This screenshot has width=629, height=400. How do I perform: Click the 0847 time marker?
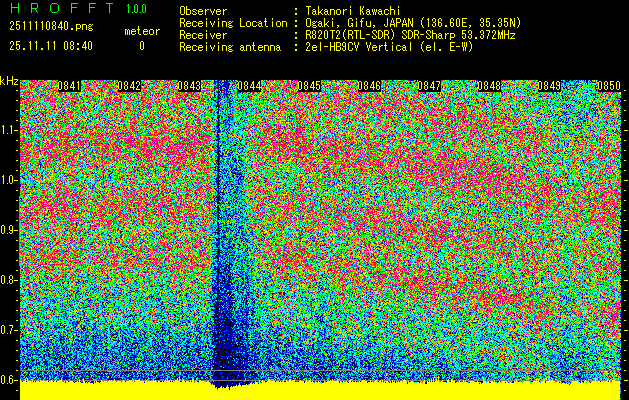(x=429, y=86)
